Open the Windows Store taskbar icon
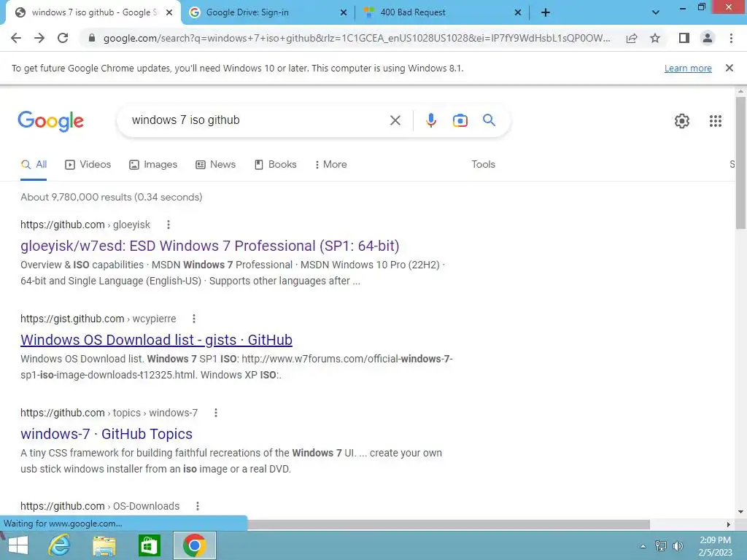Screen dimensions: 747x560 click(149, 545)
